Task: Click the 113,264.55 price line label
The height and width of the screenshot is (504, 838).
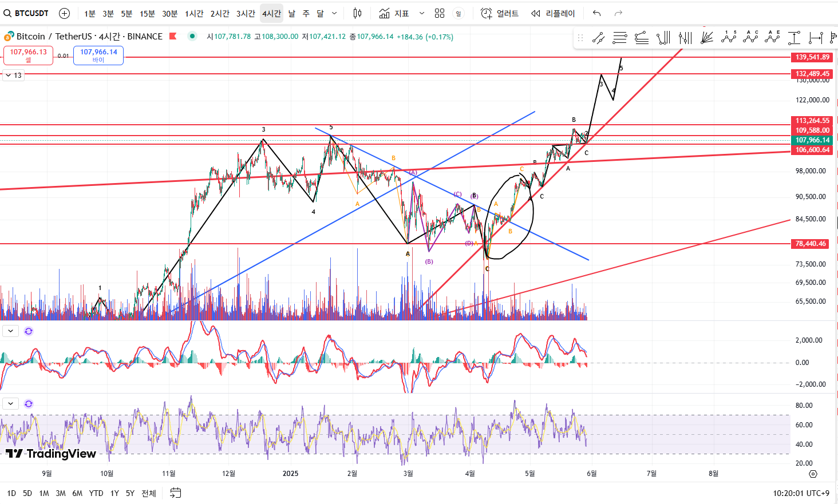Action: pos(812,121)
